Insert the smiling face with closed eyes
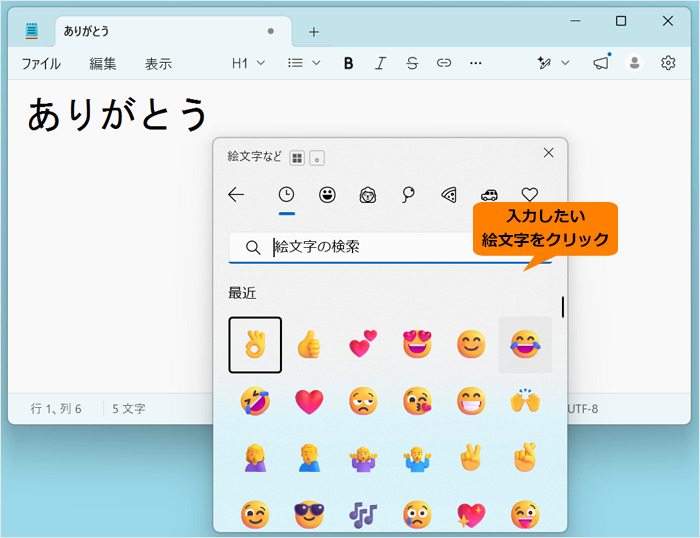 [x=471, y=344]
